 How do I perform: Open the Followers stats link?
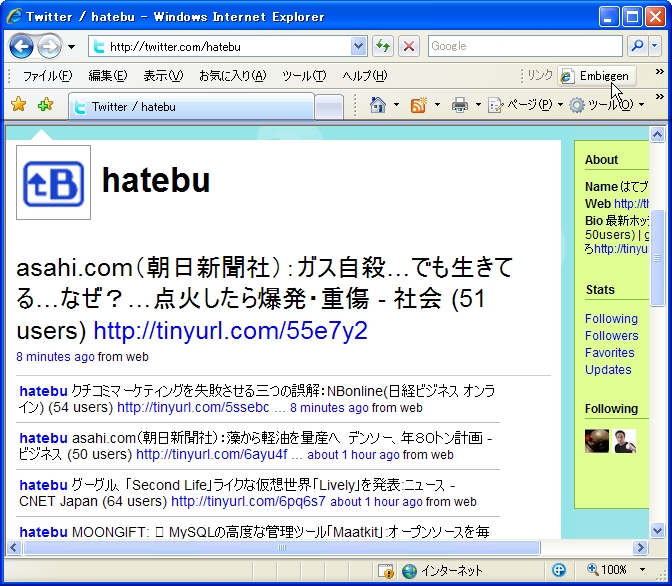point(612,336)
